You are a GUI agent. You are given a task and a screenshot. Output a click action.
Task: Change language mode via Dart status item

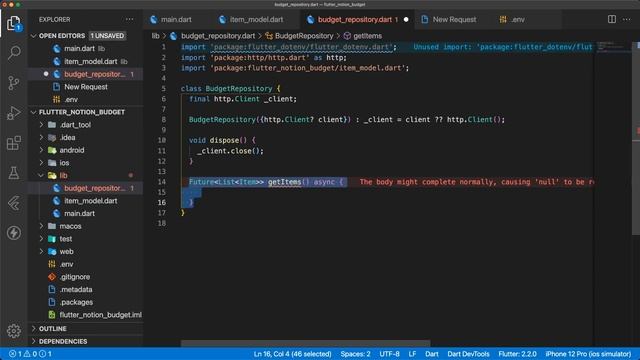pos(431,354)
